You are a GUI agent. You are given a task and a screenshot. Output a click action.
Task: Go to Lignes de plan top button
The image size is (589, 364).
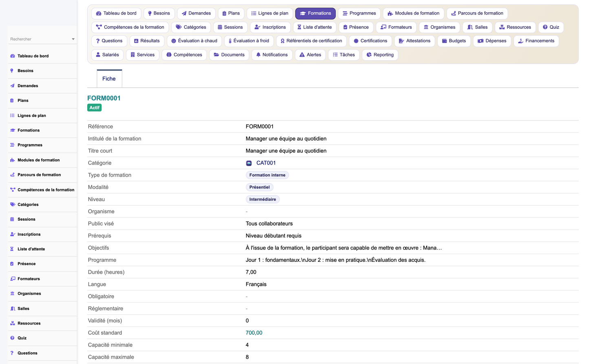pyautogui.click(x=270, y=13)
